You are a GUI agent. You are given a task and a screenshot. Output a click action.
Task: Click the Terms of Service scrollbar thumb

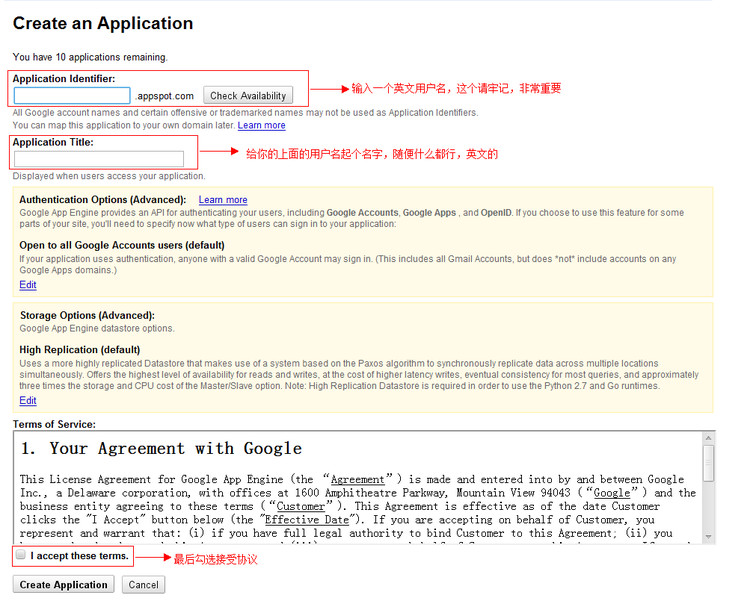click(x=708, y=463)
